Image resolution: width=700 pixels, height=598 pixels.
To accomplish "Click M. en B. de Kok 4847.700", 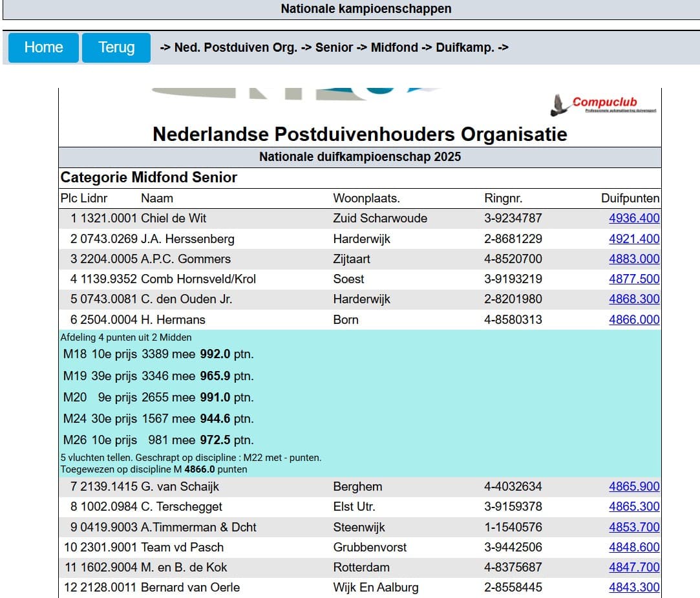I will click(633, 568).
